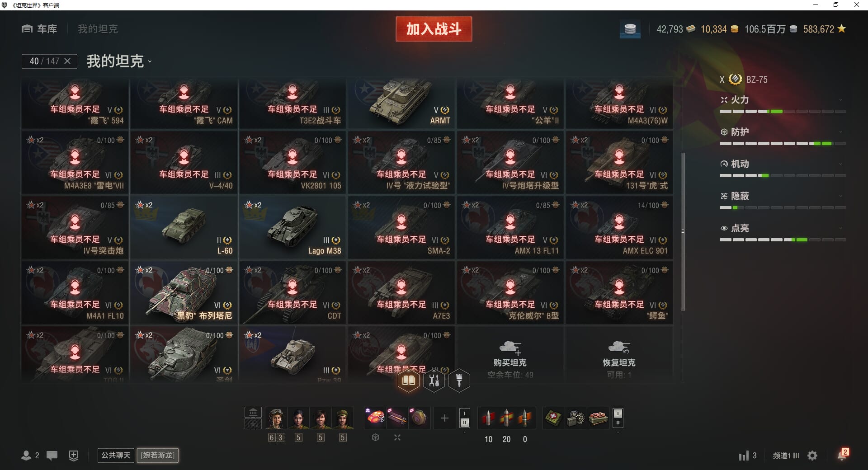
Task: Expand the 火力 firepower stat row
Action: pyautogui.click(x=783, y=100)
